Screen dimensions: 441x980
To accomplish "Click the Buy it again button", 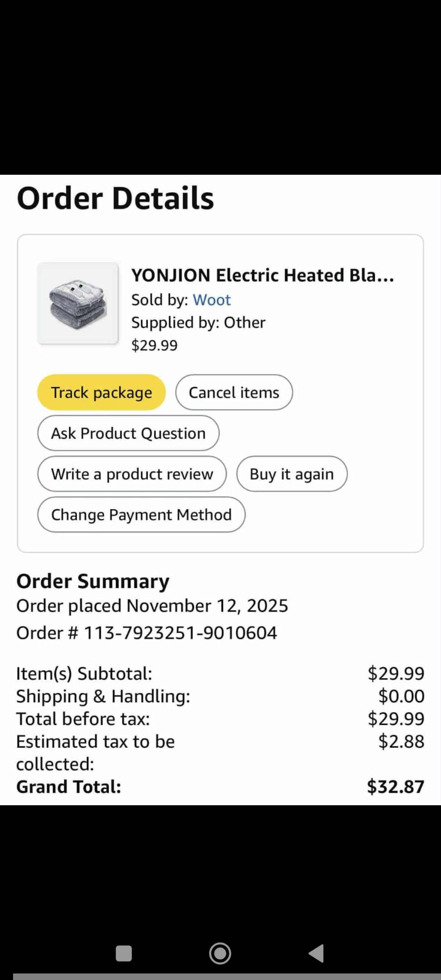I will coord(292,474).
